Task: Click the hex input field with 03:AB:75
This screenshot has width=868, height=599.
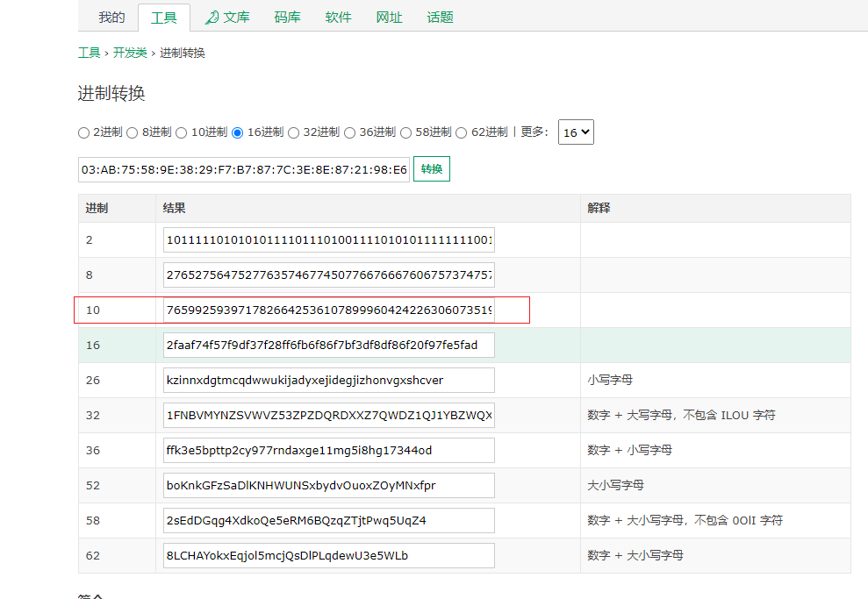Action: click(244, 169)
